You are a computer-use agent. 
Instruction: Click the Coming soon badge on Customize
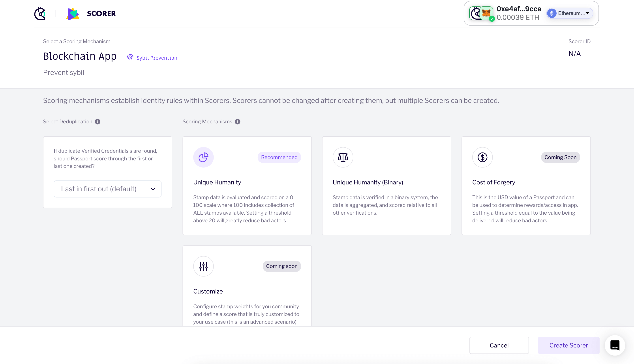click(281, 266)
